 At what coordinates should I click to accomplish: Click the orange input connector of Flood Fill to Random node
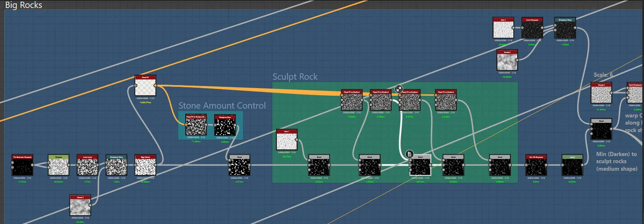pos(186,125)
